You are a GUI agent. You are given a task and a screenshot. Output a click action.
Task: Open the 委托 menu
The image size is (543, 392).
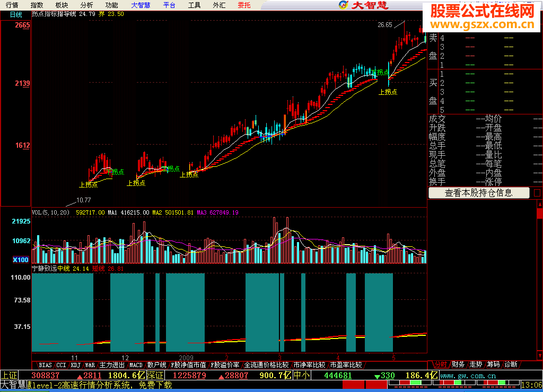[x=244, y=5]
